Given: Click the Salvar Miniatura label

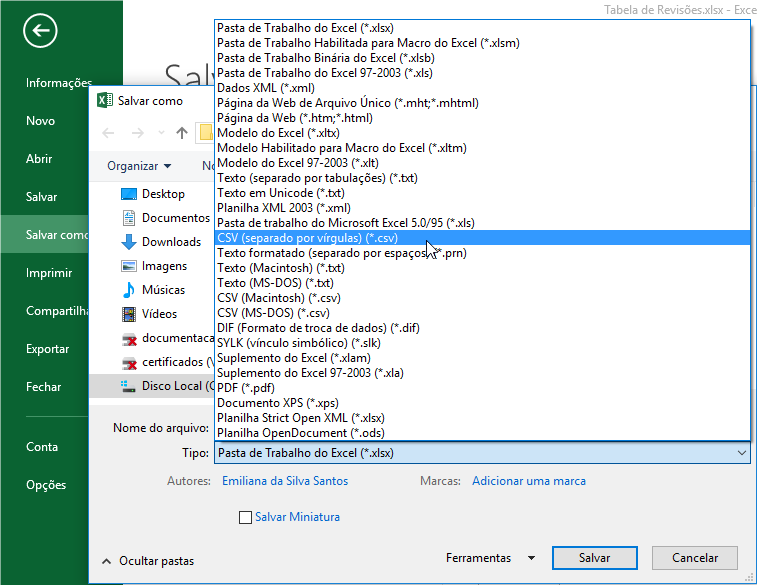Looking at the screenshot, I should (x=297, y=517).
